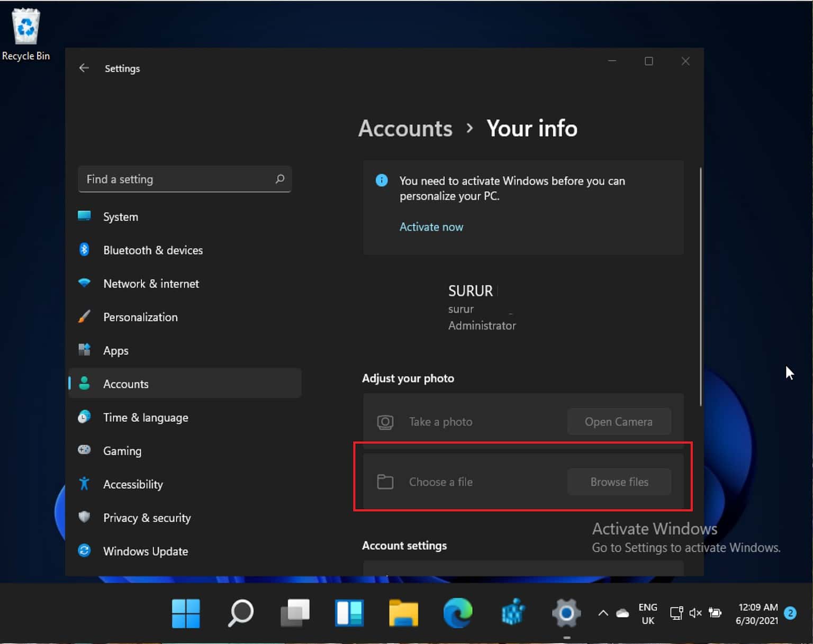Viewport: 813px width, 644px height.
Task: Click the Bluetooth & devices icon
Action: click(85, 250)
